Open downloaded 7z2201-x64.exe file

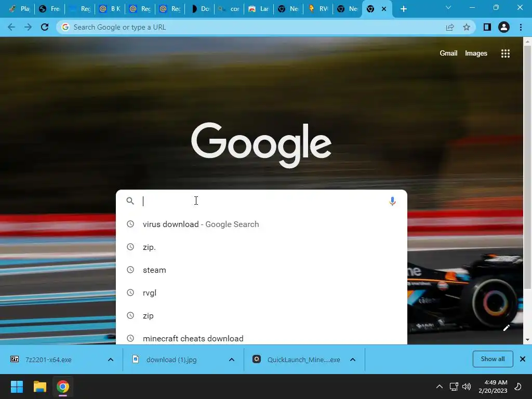pyautogui.click(x=48, y=360)
